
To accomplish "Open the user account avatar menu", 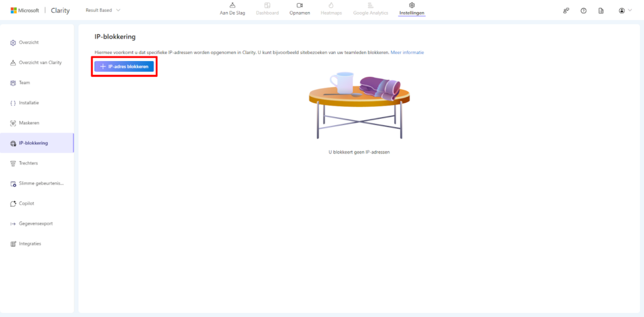I will tap(622, 11).
